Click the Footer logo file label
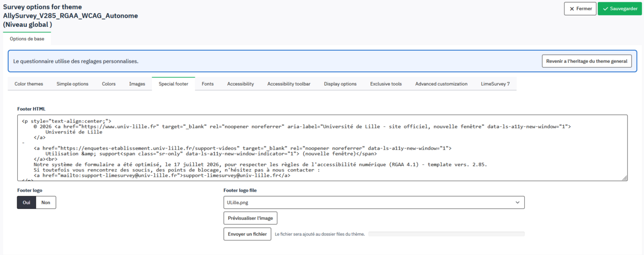 coord(241,190)
